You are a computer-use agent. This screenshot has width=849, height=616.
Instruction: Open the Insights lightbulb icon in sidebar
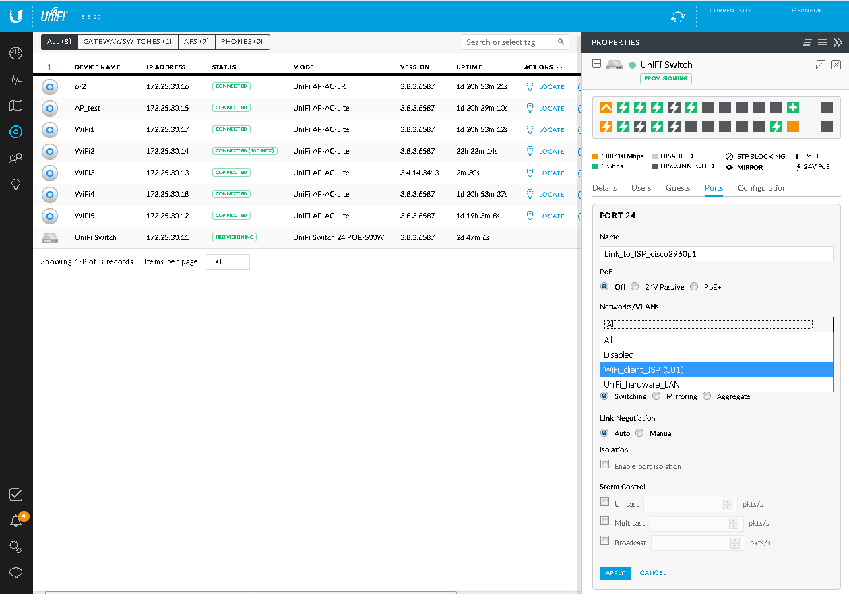(16, 185)
